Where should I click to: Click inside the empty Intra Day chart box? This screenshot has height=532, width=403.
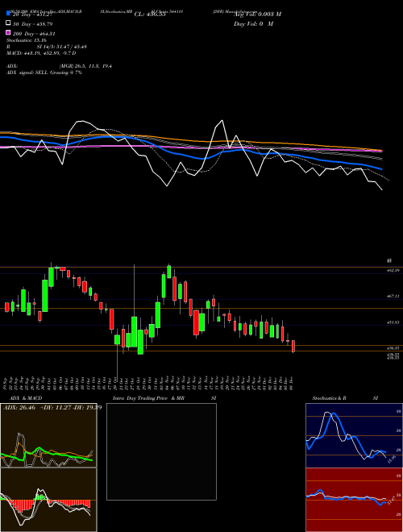161,451
